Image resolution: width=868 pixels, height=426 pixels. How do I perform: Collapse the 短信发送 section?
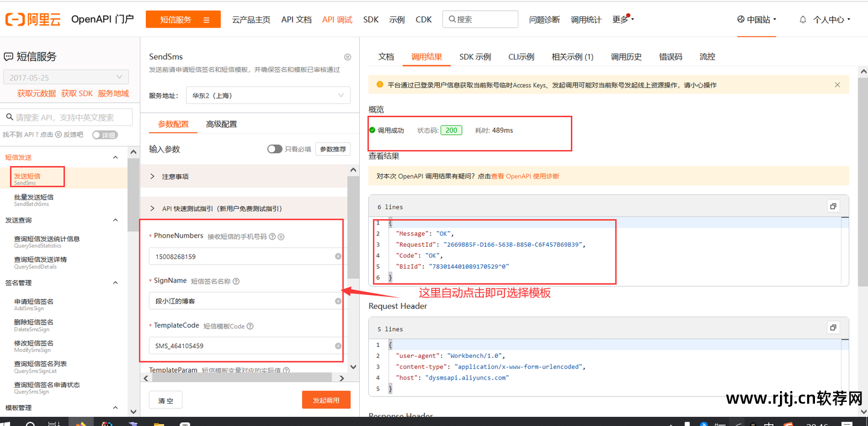(x=116, y=157)
